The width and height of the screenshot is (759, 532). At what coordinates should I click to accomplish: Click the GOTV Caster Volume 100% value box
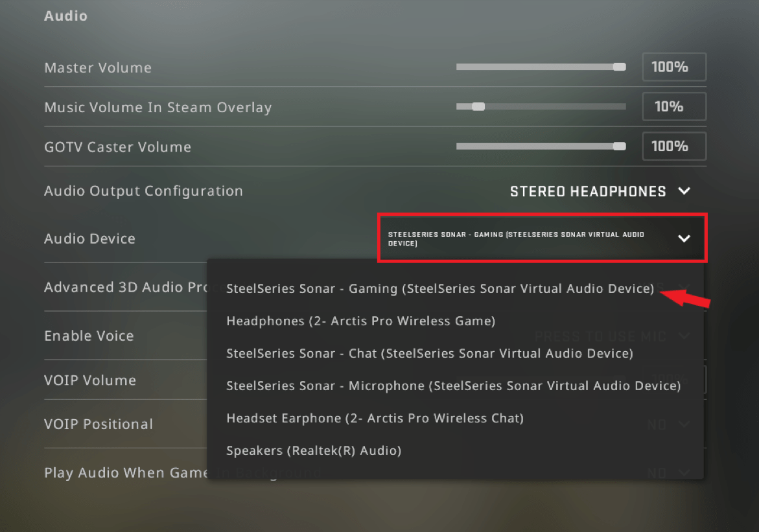click(x=674, y=146)
